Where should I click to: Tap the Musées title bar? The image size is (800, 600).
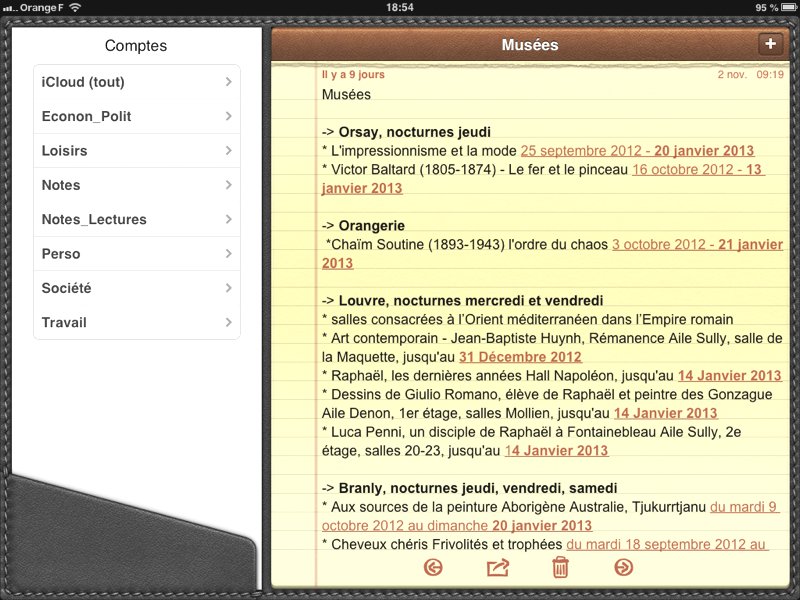(x=529, y=45)
